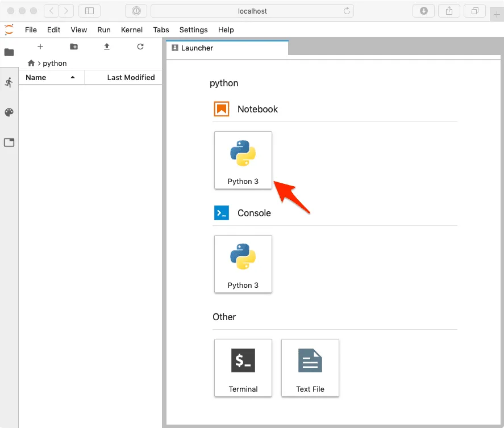Image resolution: width=504 pixels, height=428 pixels.
Task: Launch Python 3 Console
Action: pos(243,264)
